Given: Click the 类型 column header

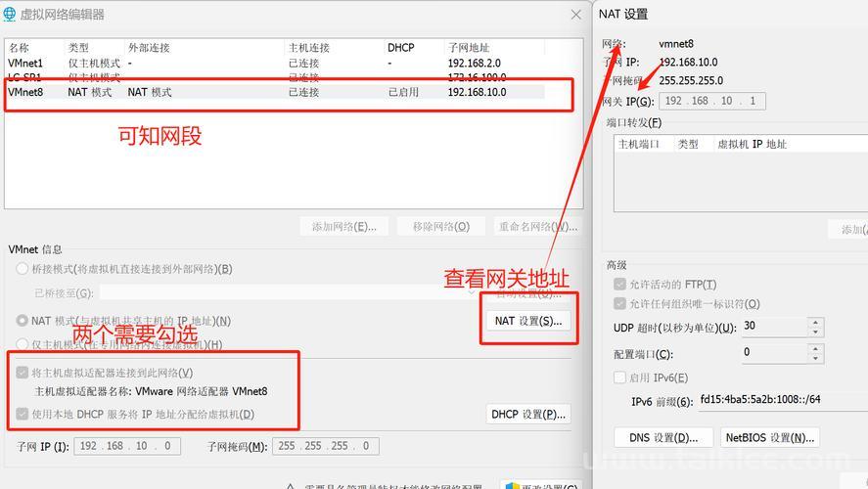Looking at the screenshot, I should click(78, 48).
